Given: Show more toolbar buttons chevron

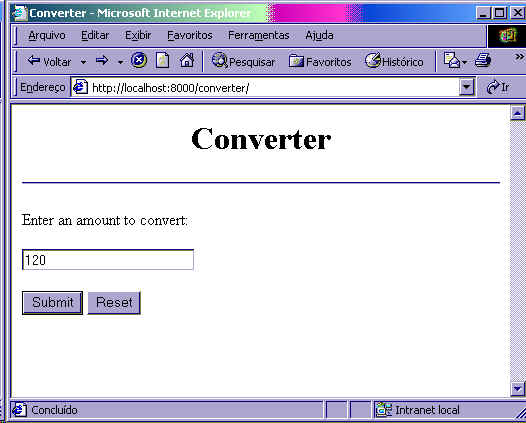Looking at the screenshot, I should 519,57.
